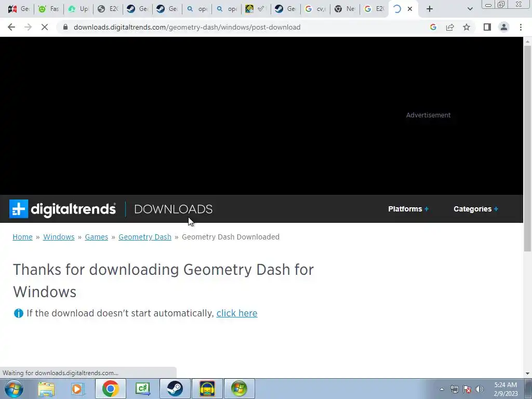
Task: Open the Geometry Dash taskbar icon
Action: [x=207, y=389]
